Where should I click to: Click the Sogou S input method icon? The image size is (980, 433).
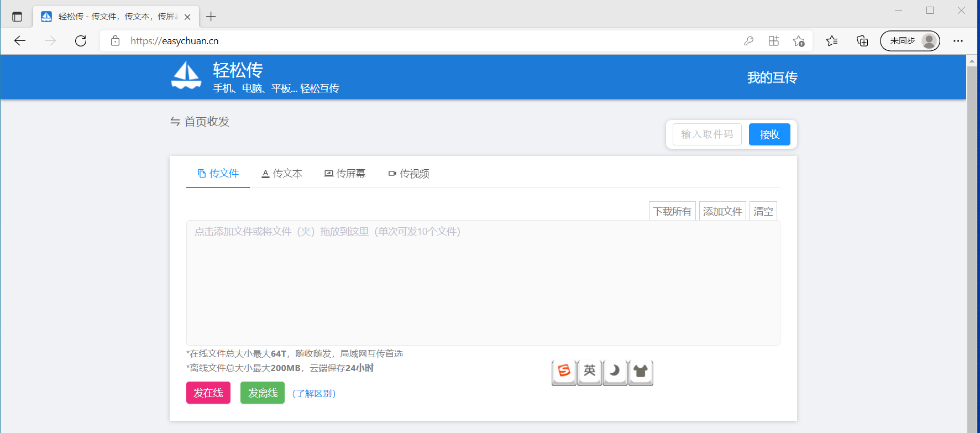[x=564, y=371]
